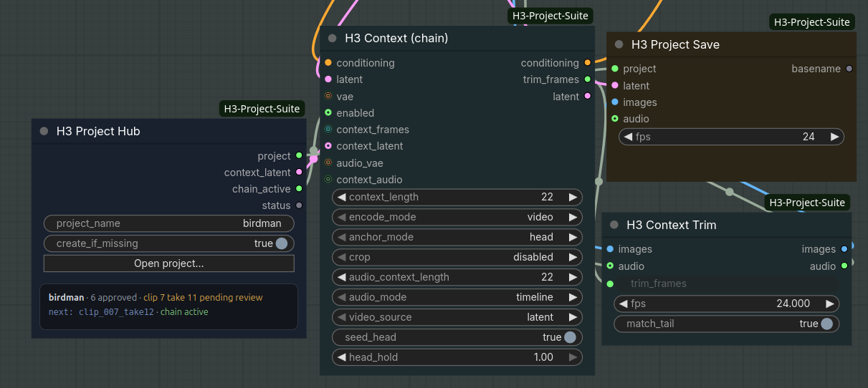The image size is (868, 388).
Task: Select next audio_mode option
Action: click(x=573, y=297)
